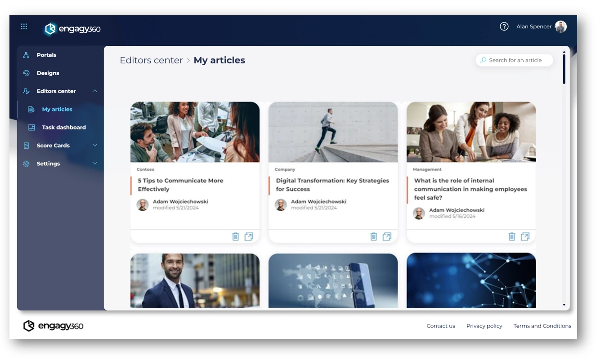Open 'Digital Transformation' article in new window
Viewport: 596px width, 364px height.
pyautogui.click(x=387, y=236)
